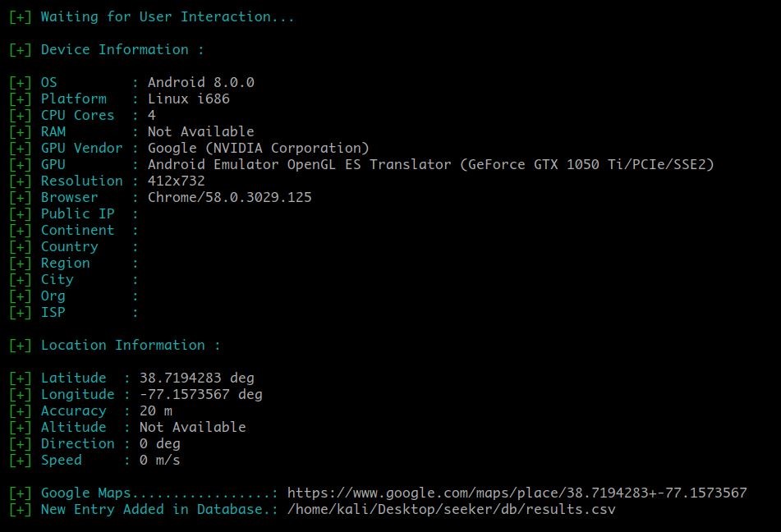Click the [+] marker beside Accuracy
The width and height of the screenshot is (781, 532).
point(21,411)
